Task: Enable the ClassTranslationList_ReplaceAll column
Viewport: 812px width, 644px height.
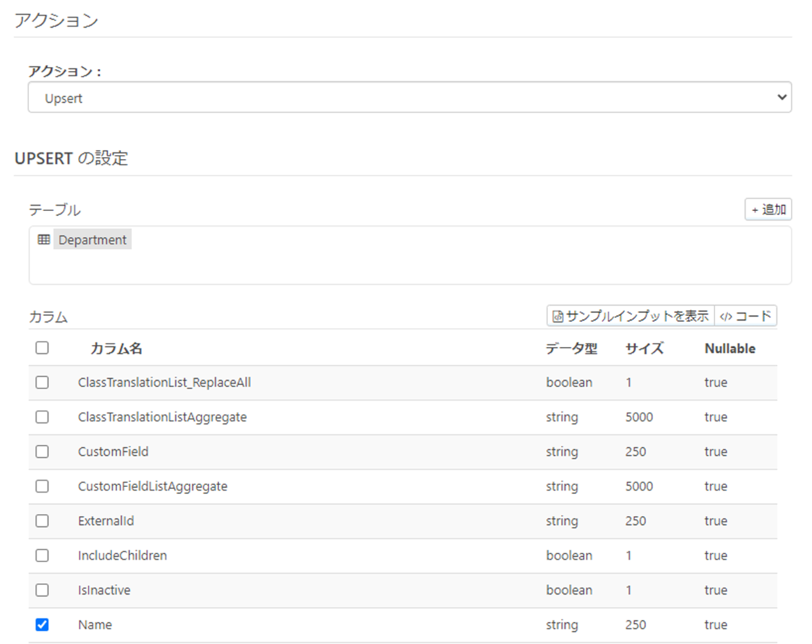Action: pyautogui.click(x=42, y=382)
